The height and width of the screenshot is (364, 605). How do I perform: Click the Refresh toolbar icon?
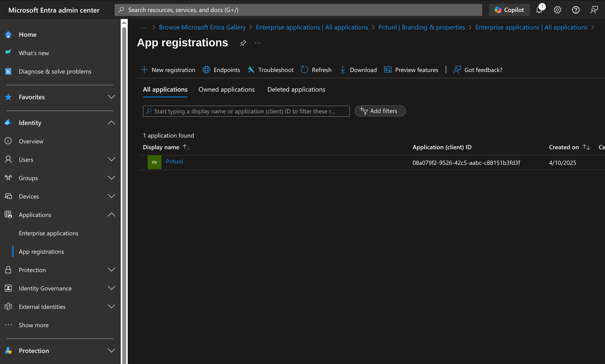click(x=304, y=70)
